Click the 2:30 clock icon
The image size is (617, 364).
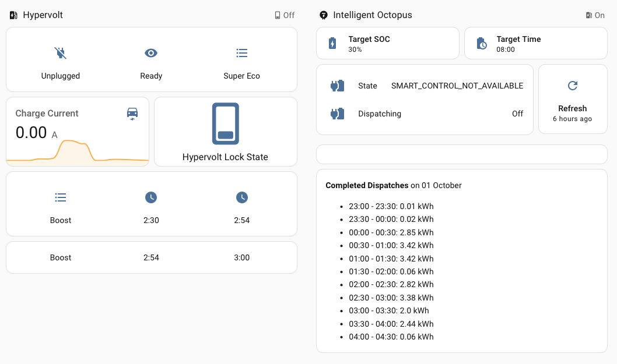click(151, 198)
